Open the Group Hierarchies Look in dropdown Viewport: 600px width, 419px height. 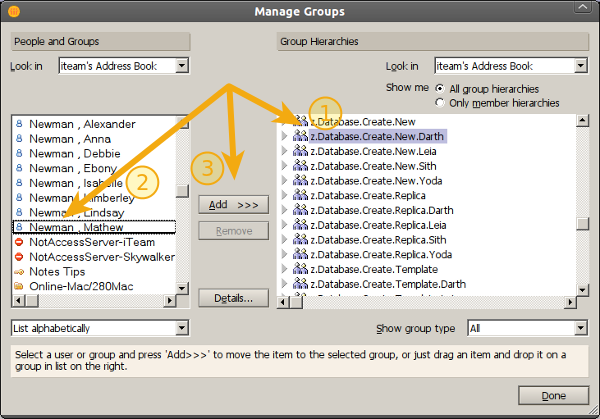(x=581, y=66)
